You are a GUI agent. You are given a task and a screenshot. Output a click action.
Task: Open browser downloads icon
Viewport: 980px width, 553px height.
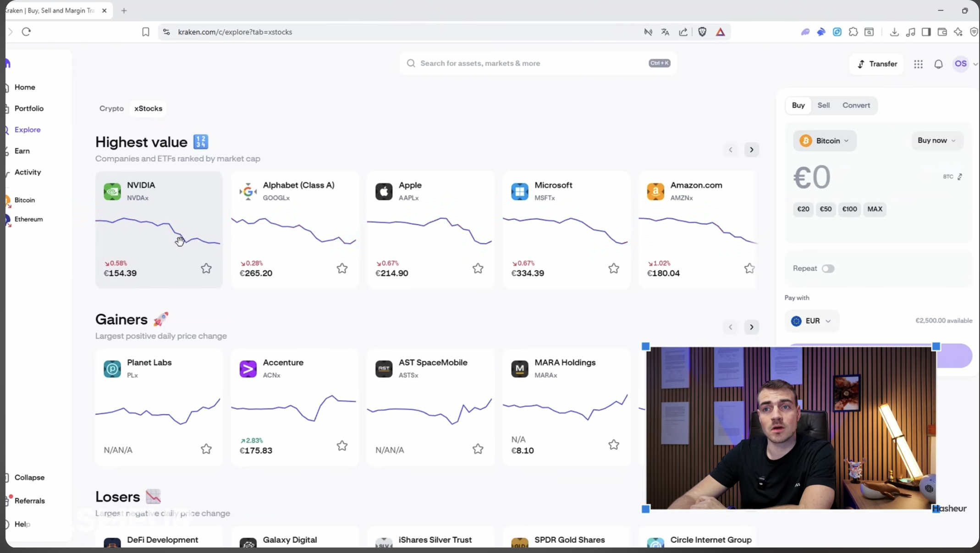894,32
